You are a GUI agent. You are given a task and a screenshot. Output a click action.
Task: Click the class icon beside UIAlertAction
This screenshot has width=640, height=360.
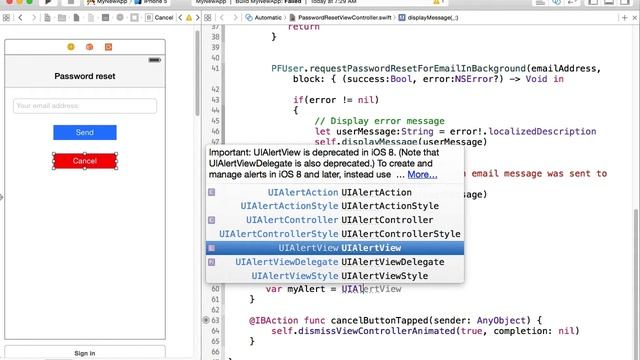(211, 192)
